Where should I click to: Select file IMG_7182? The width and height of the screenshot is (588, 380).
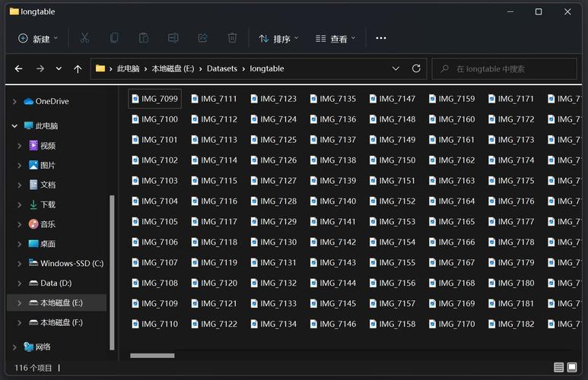click(x=511, y=324)
